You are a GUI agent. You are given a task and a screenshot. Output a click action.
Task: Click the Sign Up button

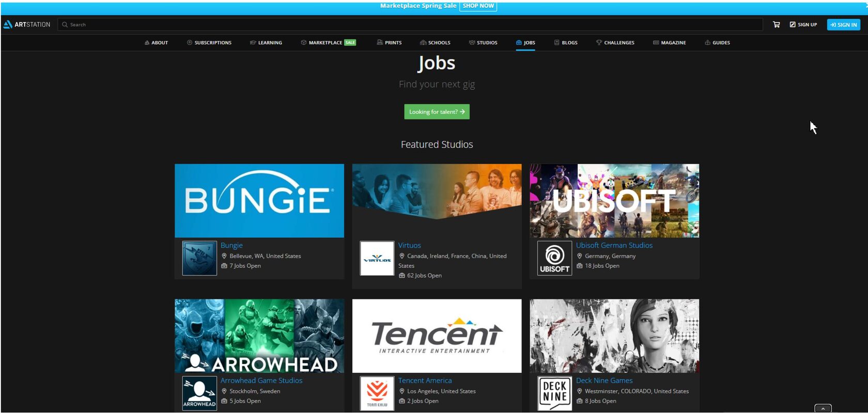(x=803, y=24)
